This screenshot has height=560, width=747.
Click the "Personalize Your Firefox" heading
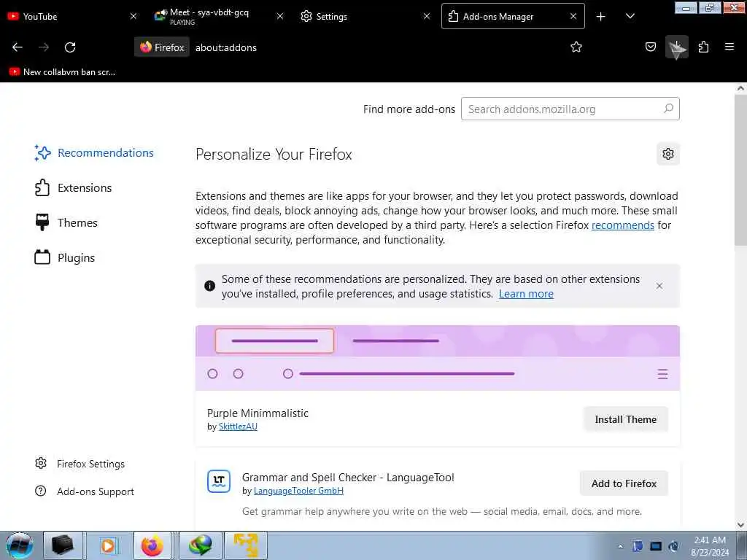[x=274, y=155]
